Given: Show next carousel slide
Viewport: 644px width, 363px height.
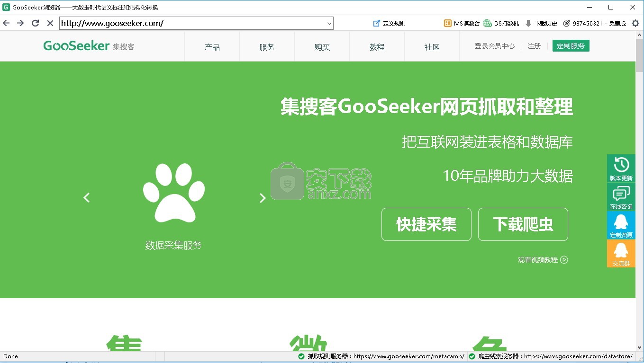Looking at the screenshot, I should [263, 198].
